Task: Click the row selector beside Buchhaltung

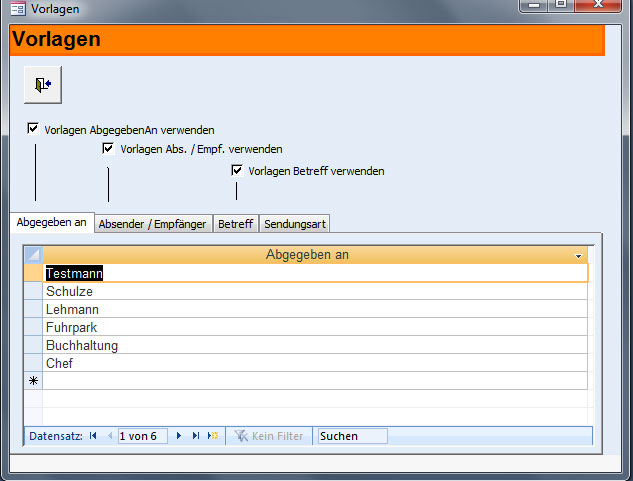Action: [x=34, y=345]
